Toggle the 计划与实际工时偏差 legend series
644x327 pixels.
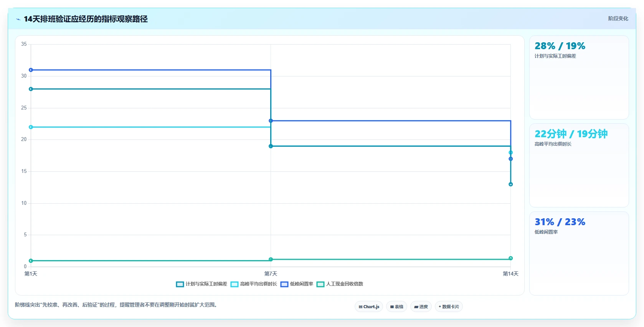click(x=201, y=284)
